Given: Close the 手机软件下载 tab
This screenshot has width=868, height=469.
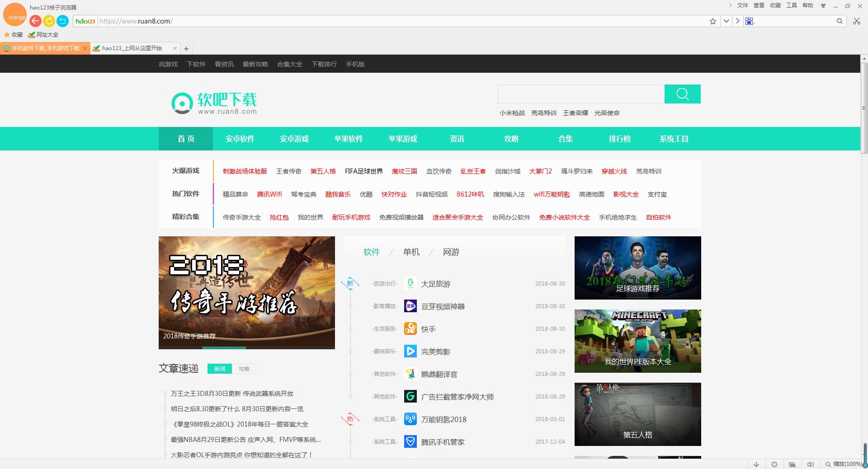Looking at the screenshot, I should [x=85, y=48].
